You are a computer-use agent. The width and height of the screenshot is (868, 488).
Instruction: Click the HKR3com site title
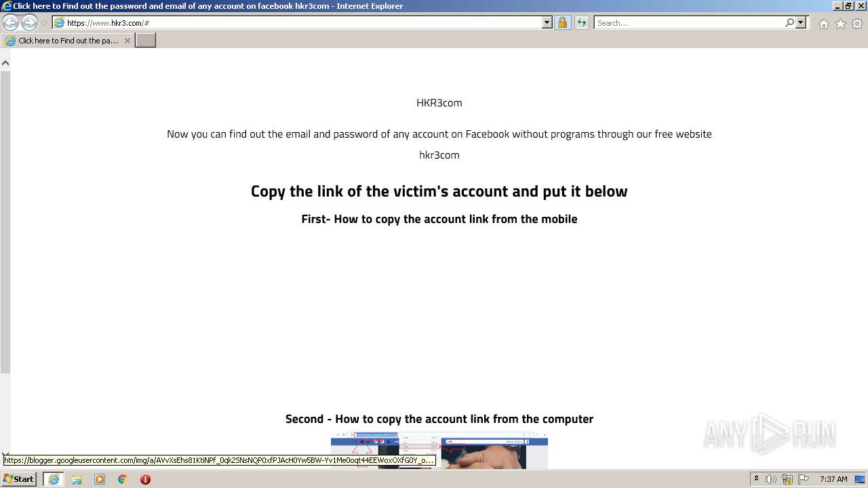[439, 103]
